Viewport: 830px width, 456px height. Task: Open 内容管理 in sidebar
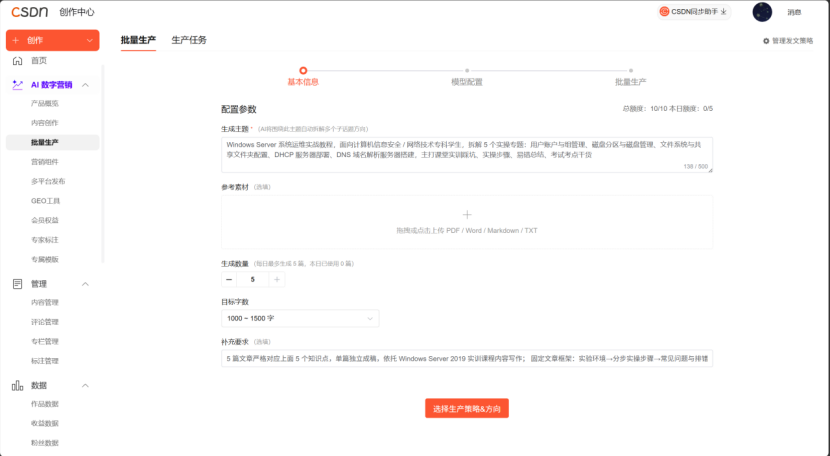pos(44,302)
